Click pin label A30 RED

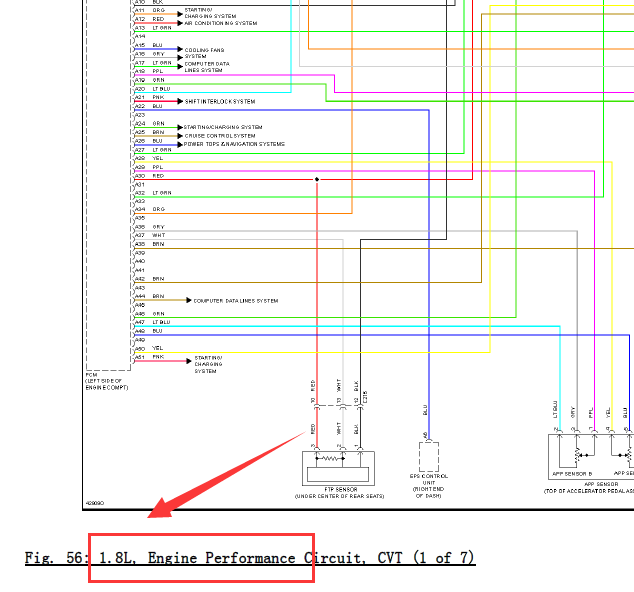(x=149, y=176)
